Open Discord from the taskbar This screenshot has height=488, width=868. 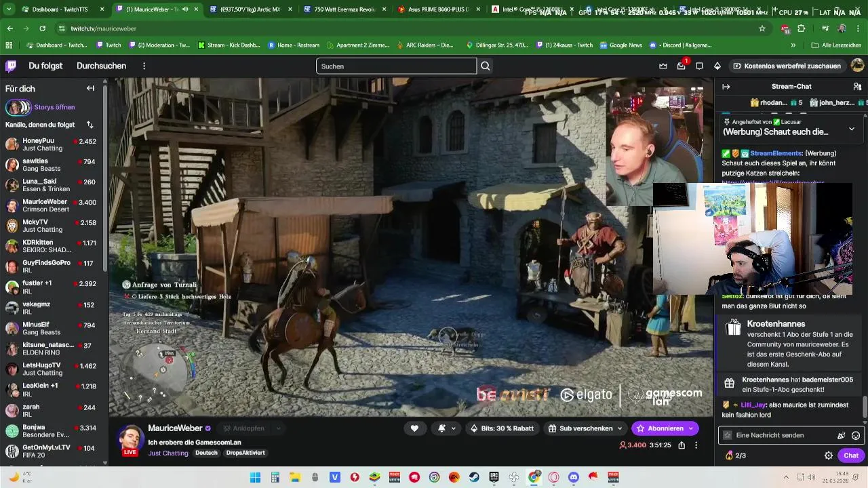coord(574,477)
